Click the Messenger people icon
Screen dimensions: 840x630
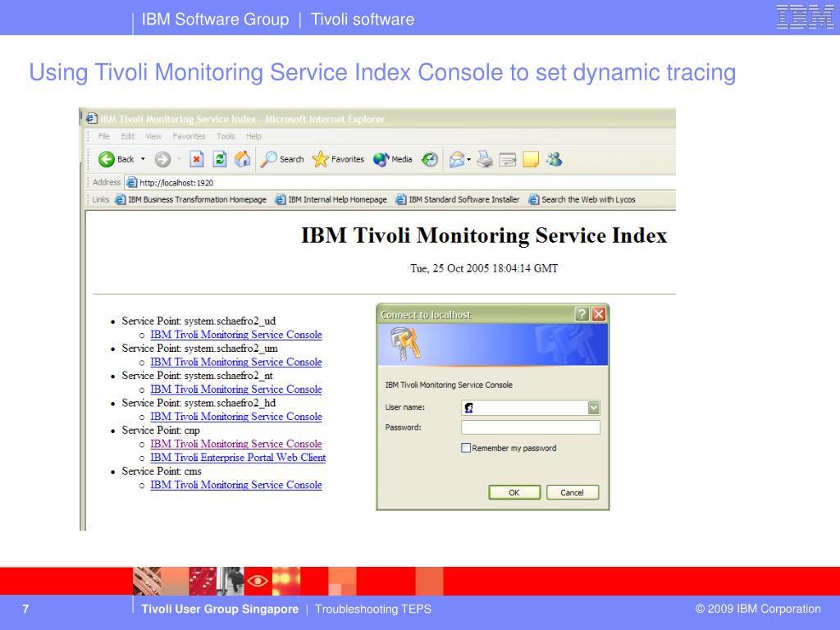(x=554, y=159)
